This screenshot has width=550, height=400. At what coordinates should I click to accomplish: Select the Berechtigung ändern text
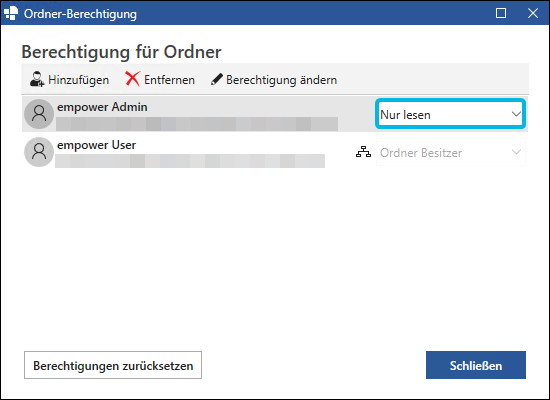point(281,80)
